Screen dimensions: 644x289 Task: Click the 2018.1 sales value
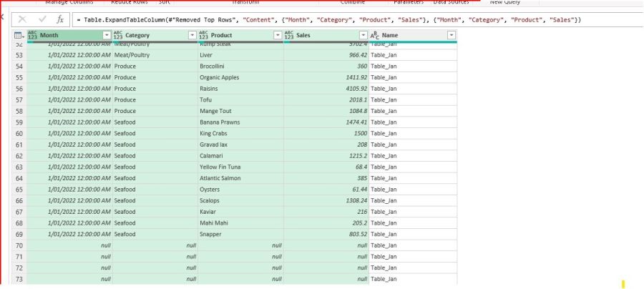[358, 99]
